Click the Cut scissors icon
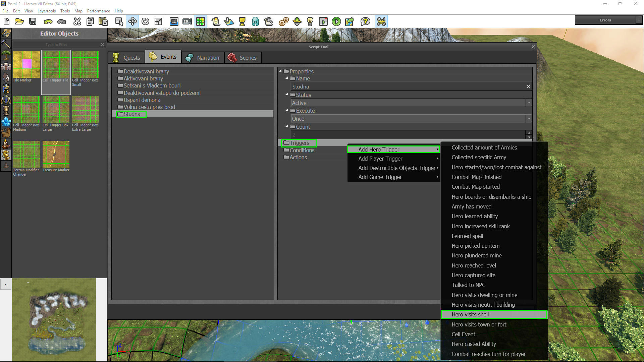 pos(77,22)
